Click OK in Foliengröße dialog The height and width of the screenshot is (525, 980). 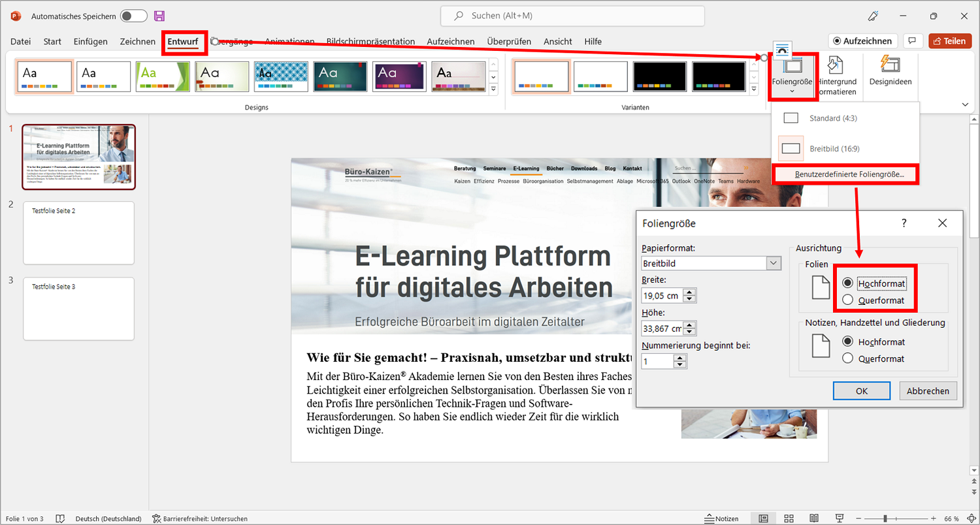tap(862, 390)
